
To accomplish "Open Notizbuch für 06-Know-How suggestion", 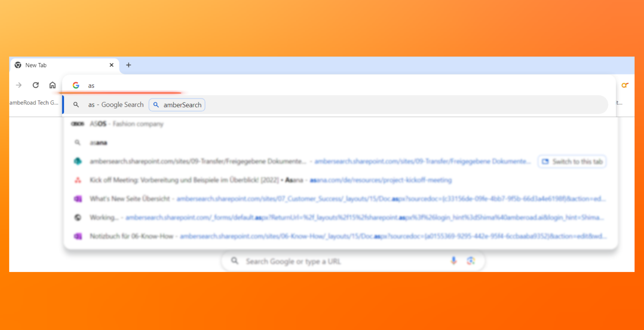I will pos(340,236).
